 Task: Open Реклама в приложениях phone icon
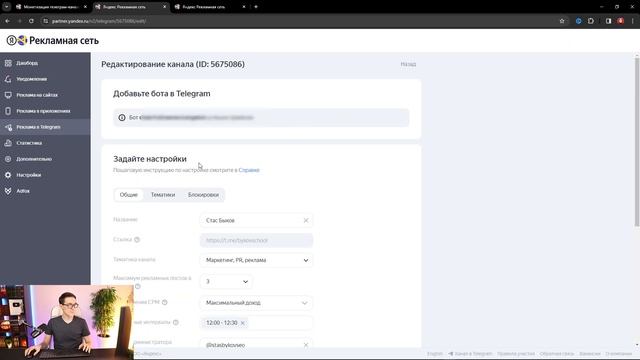coord(8,111)
